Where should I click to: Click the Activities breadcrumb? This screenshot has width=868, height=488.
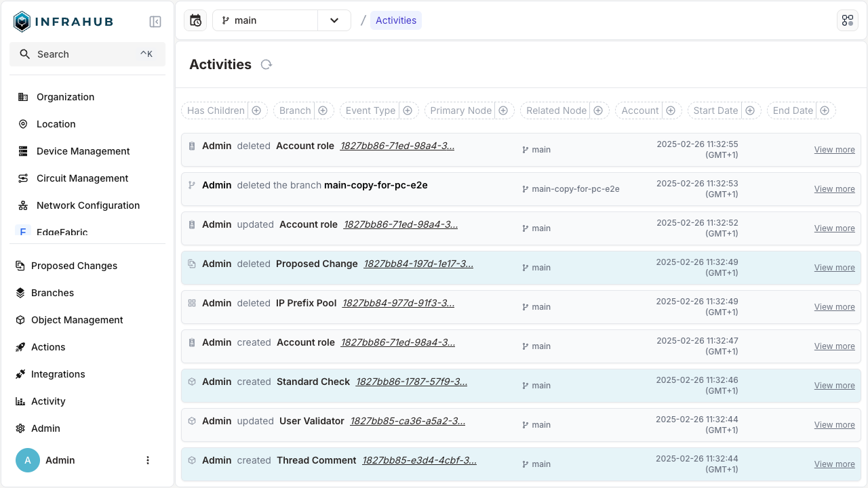pyautogui.click(x=395, y=20)
